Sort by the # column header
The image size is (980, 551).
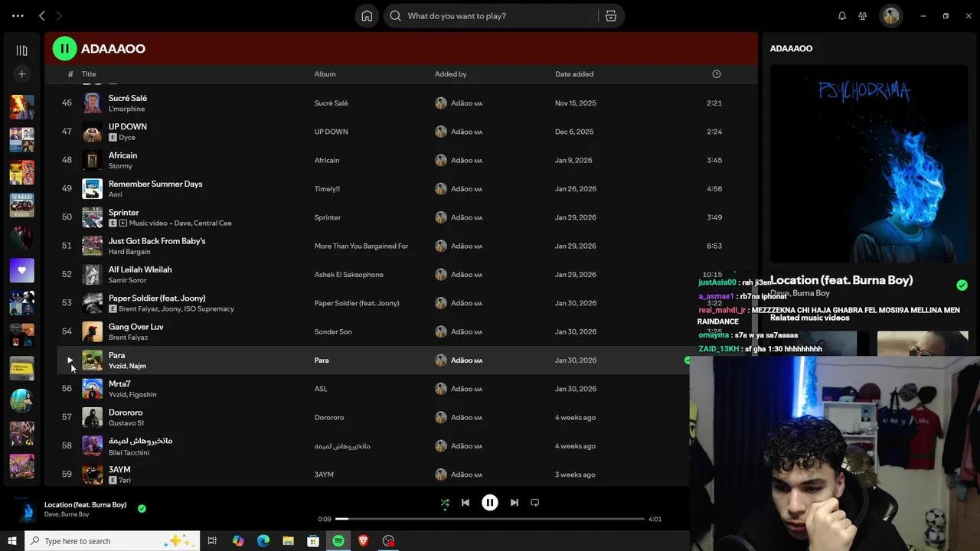click(70, 74)
